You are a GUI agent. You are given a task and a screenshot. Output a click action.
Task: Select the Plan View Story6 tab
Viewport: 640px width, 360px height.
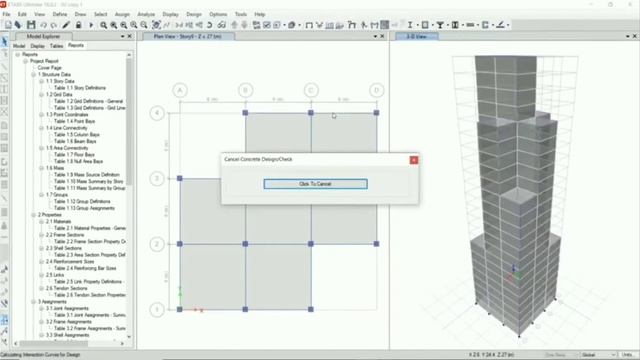pos(188,36)
